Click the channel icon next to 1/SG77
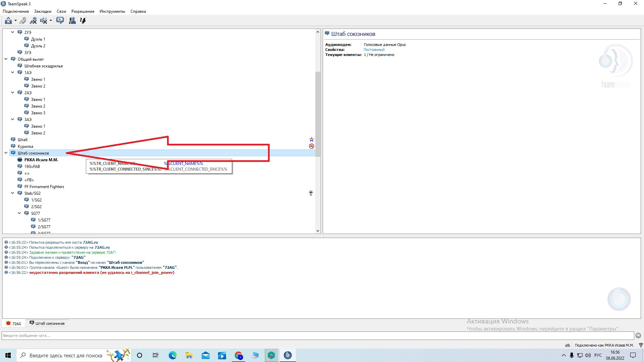Image resolution: width=644 pixels, height=362 pixels. tap(33, 220)
